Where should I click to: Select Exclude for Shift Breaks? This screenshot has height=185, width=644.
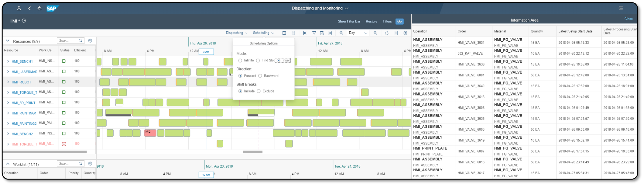pyautogui.click(x=259, y=91)
